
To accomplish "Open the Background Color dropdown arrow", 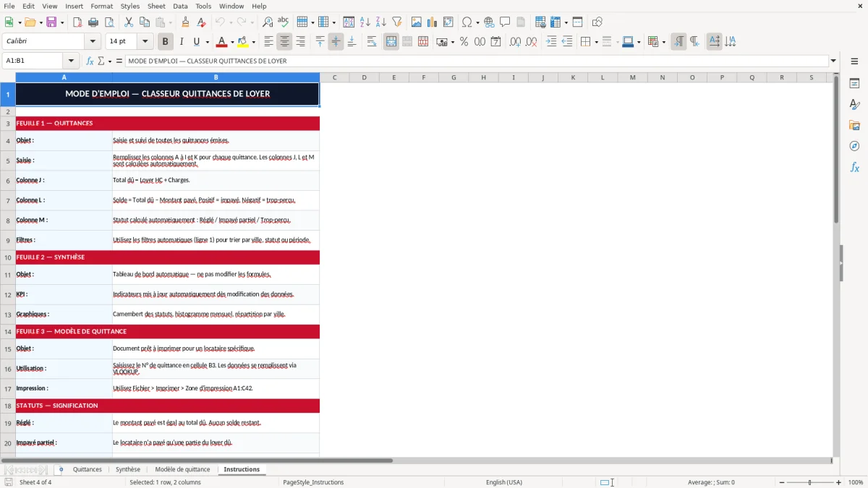I will (254, 42).
